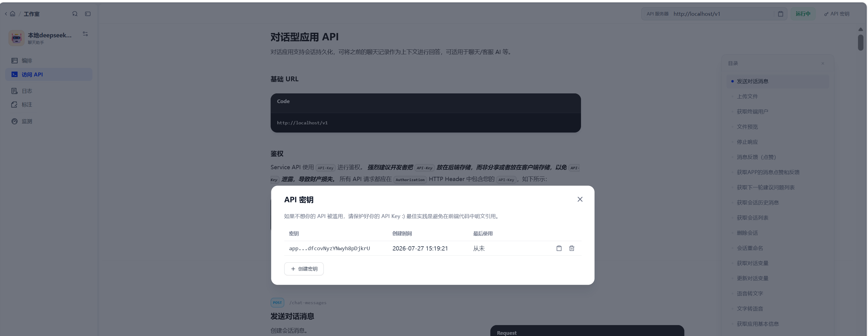Click the 从未 last-used value

click(x=479, y=248)
